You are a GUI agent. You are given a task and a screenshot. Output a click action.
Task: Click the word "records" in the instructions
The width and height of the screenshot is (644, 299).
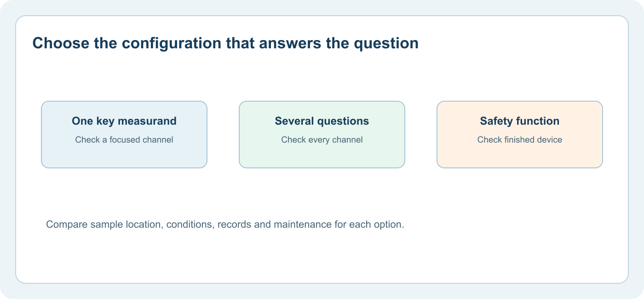tap(235, 225)
